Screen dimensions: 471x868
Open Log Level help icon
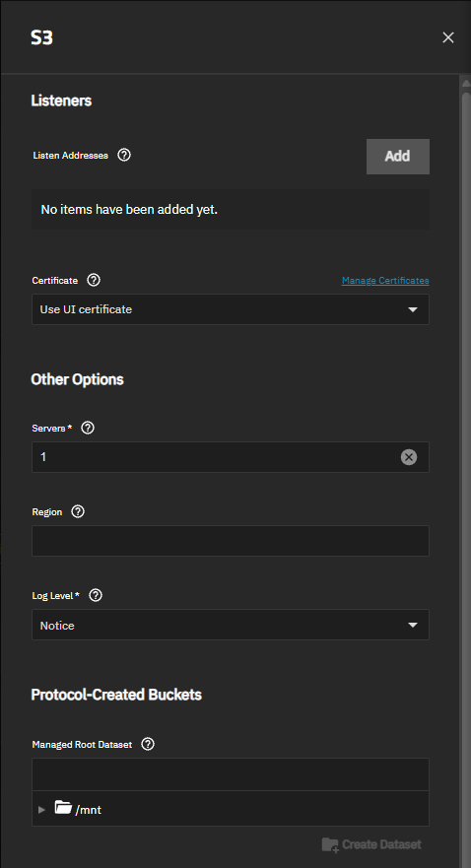pos(96,596)
